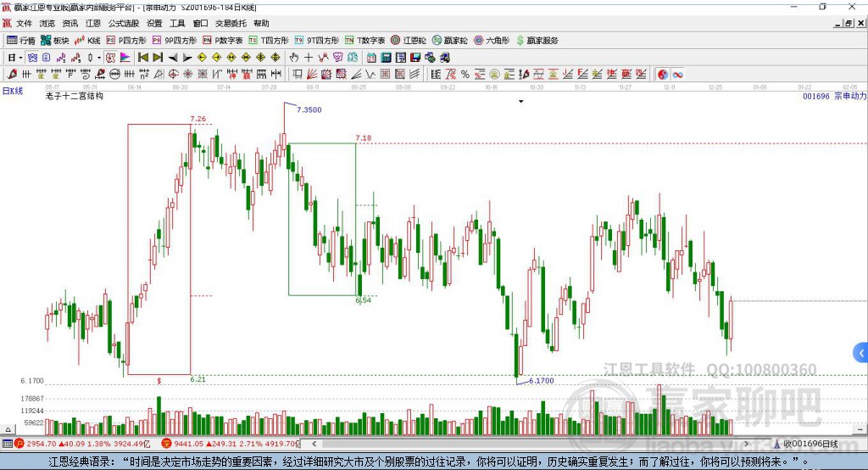Open the 文件 menu

point(25,23)
